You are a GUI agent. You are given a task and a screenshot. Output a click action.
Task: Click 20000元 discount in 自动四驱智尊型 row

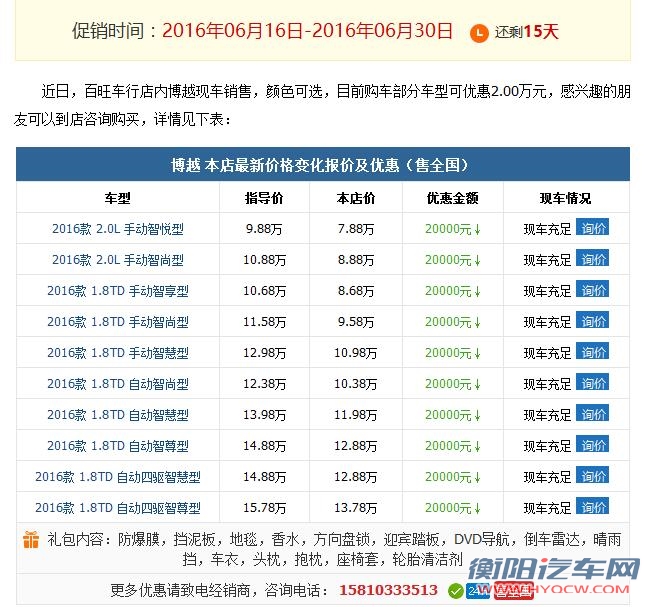453,508
